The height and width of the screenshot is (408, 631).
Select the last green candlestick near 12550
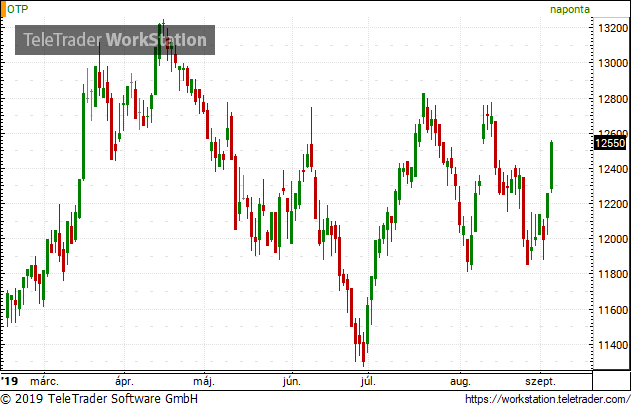pos(551,165)
